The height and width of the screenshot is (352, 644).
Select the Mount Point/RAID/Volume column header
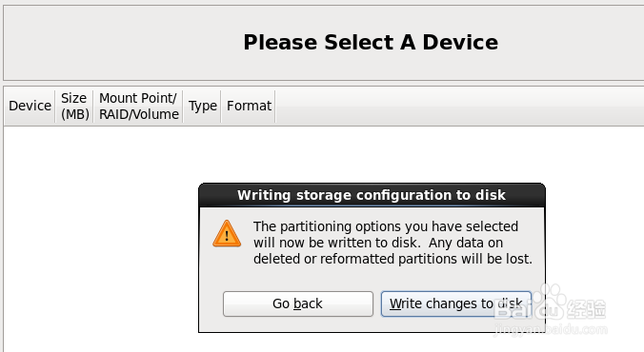pyautogui.click(x=138, y=106)
